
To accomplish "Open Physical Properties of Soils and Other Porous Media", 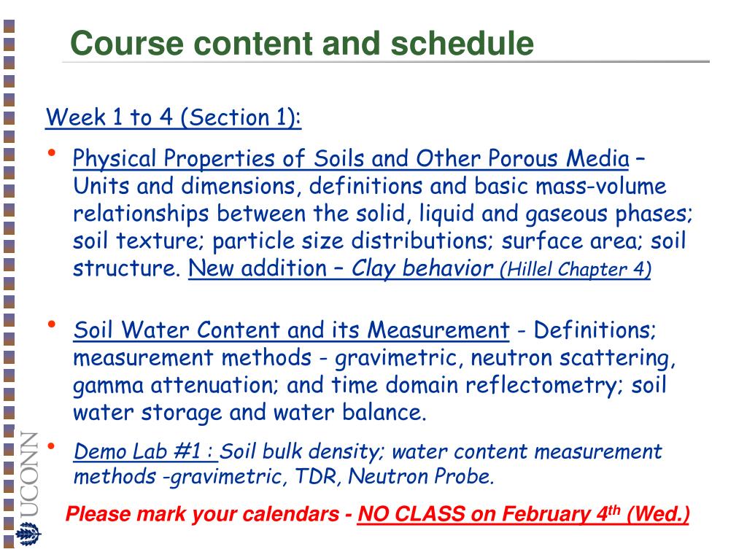I will [x=351, y=158].
